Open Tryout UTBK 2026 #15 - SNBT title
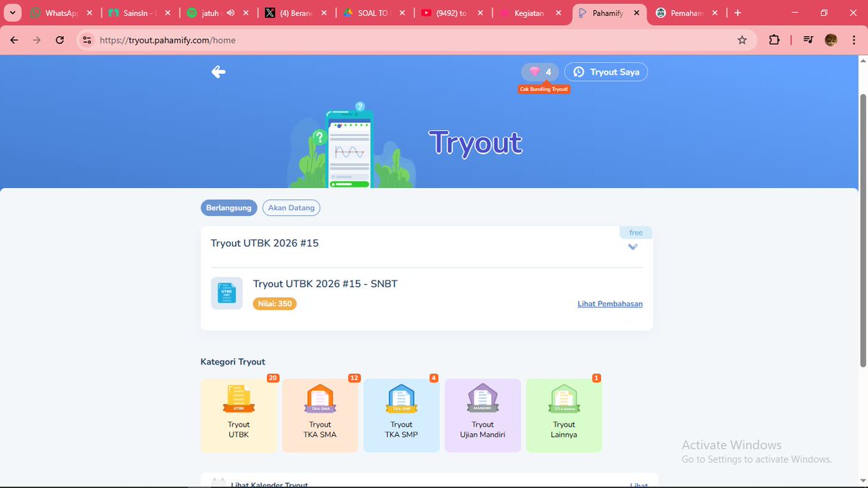The height and width of the screenshot is (488, 868). pos(325,283)
